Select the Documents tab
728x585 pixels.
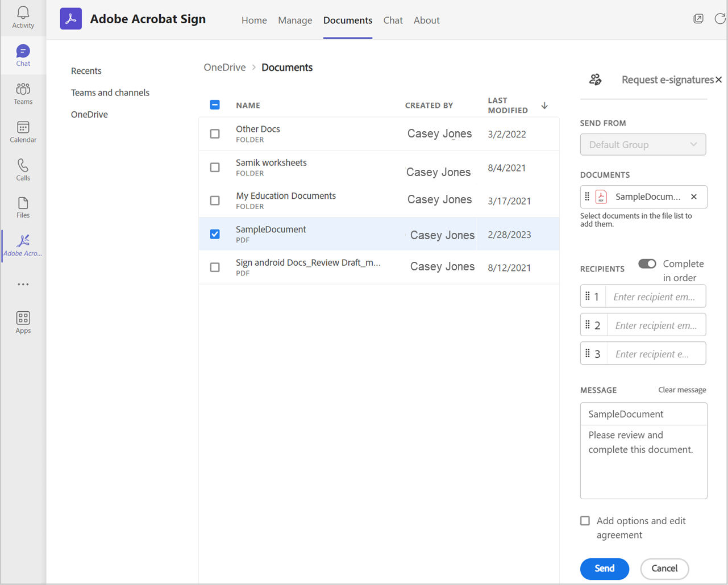coord(348,20)
